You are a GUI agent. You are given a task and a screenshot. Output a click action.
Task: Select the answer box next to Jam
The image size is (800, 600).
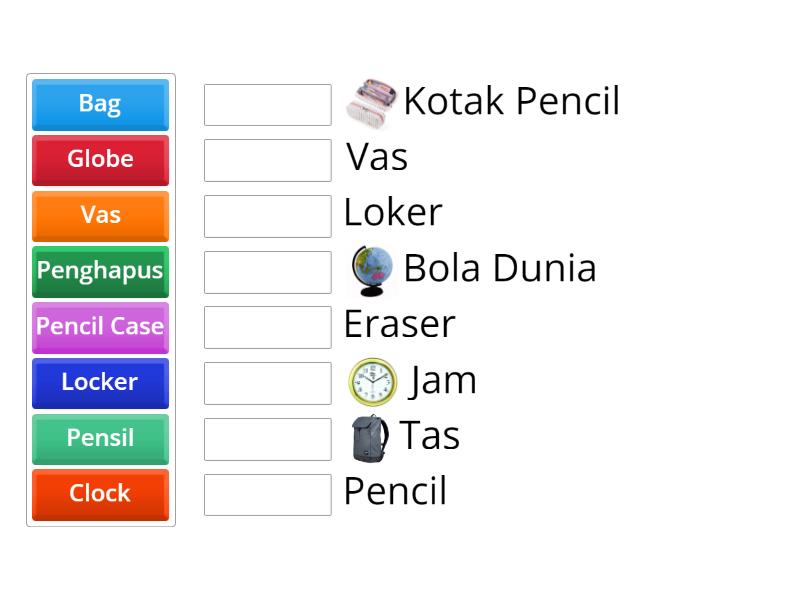point(267,383)
